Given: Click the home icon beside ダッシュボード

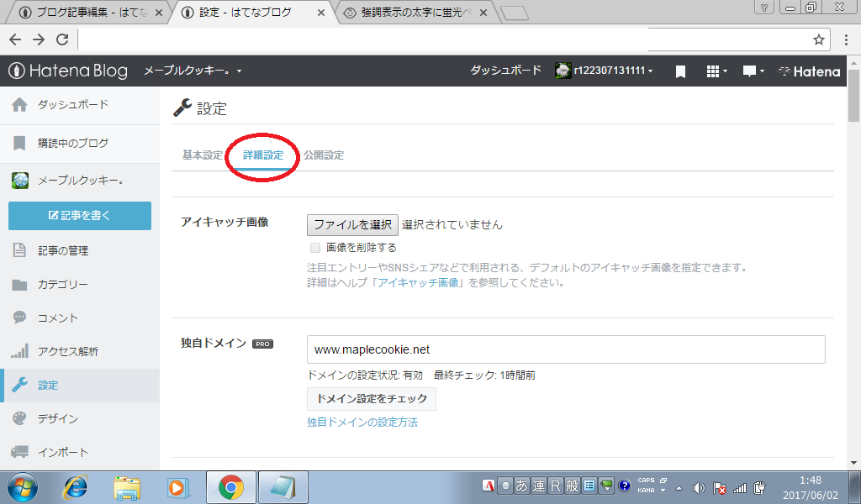Looking at the screenshot, I should point(19,104).
